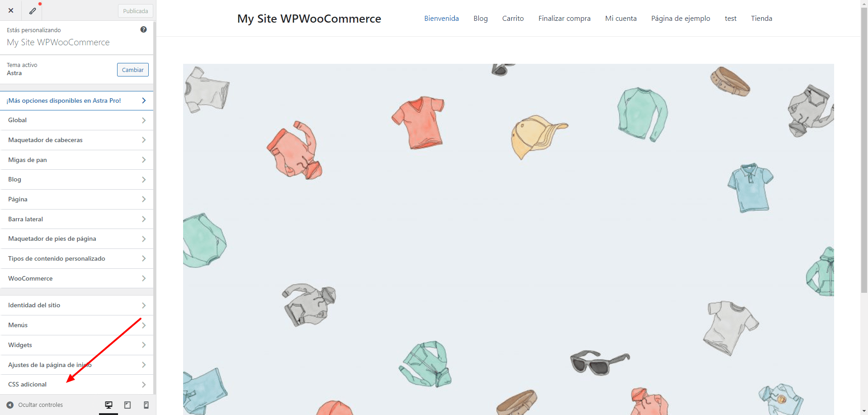
Task: Switch to mobile preview icon
Action: 146,405
